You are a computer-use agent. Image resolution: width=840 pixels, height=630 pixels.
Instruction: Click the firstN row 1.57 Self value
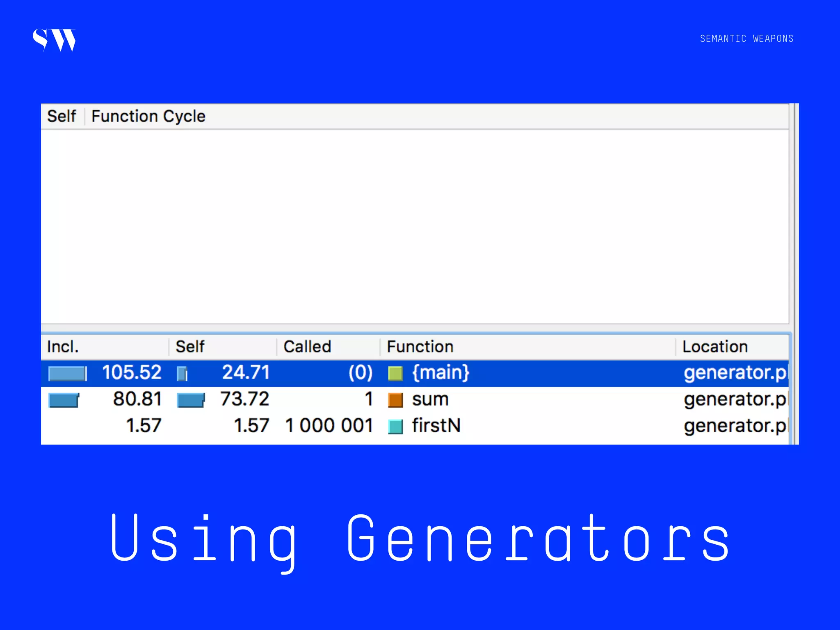(251, 426)
